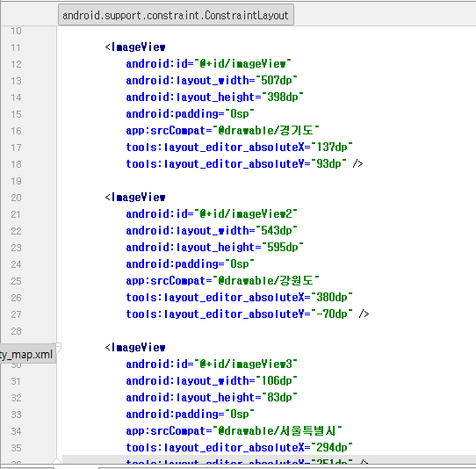
Task: Click line number 19 in gutter
Action: (x=16, y=181)
